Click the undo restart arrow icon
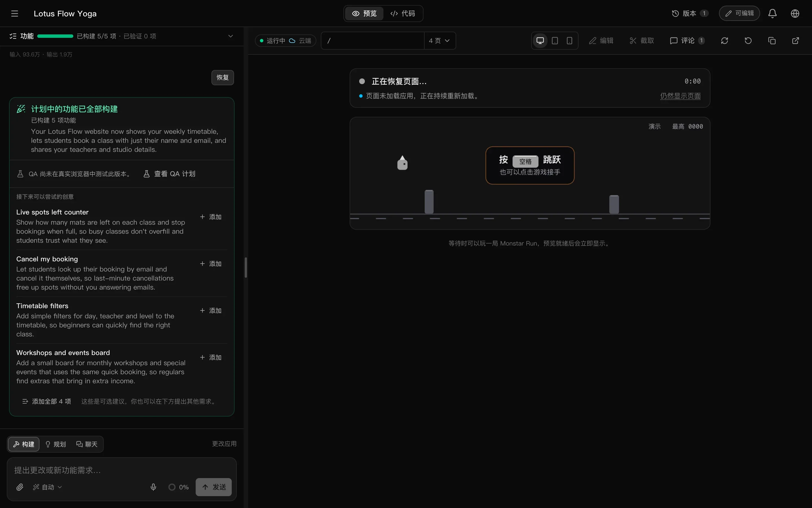Image resolution: width=812 pixels, height=508 pixels. coord(748,41)
